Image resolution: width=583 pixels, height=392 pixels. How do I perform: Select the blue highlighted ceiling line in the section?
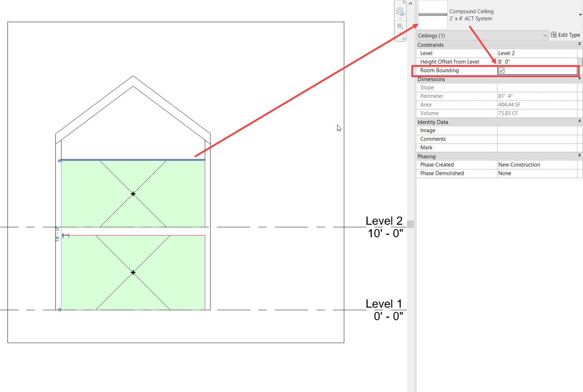[x=133, y=160]
